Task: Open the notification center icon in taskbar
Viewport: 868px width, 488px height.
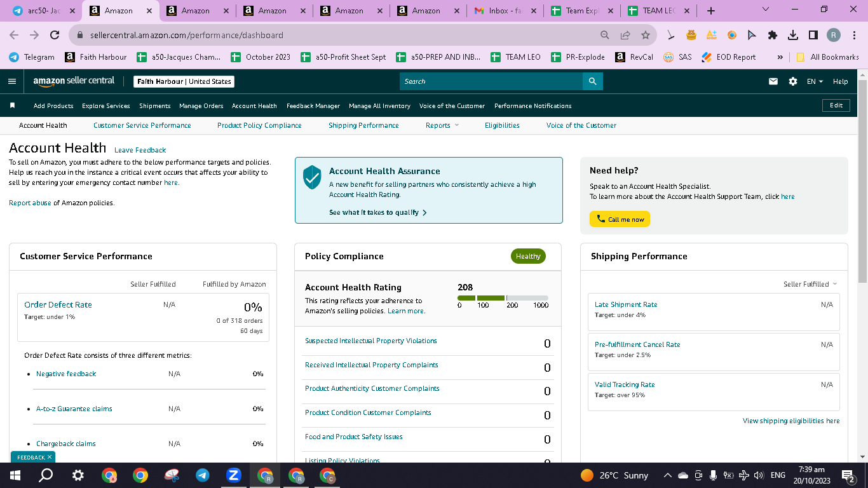Action: [x=848, y=475]
